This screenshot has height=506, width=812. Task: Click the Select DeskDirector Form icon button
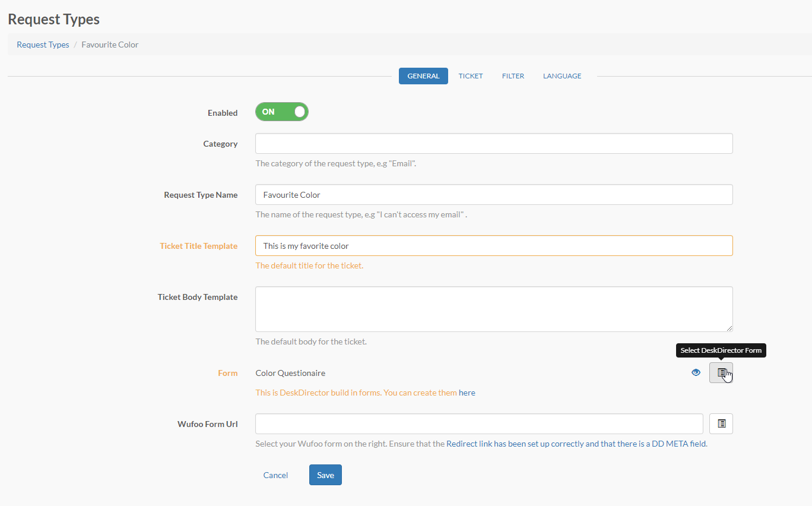click(x=721, y=373)
